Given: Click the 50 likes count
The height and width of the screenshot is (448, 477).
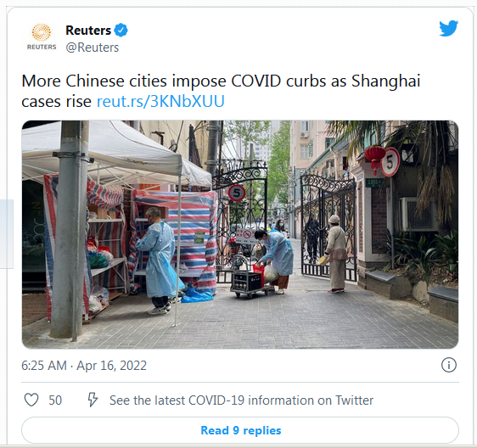Looking at the screenshot, I should tap(55, 400).
